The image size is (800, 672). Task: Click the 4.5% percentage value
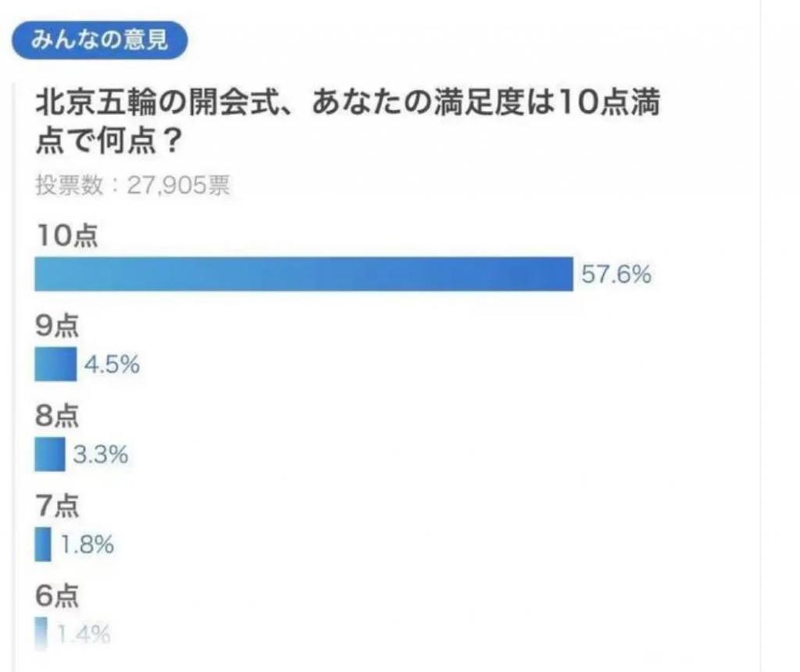pos(112,365)
